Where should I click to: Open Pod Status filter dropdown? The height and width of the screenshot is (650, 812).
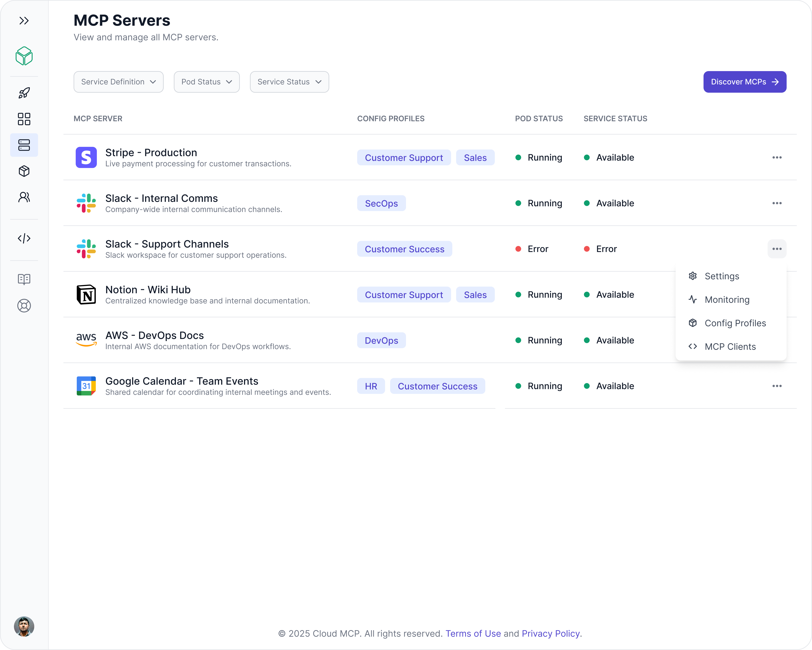coord(207,82)
